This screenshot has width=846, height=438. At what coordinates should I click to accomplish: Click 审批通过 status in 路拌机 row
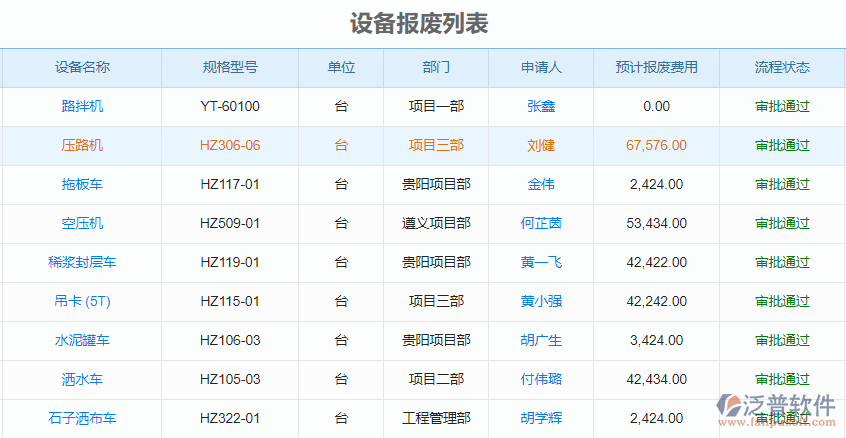click(782, 106)
